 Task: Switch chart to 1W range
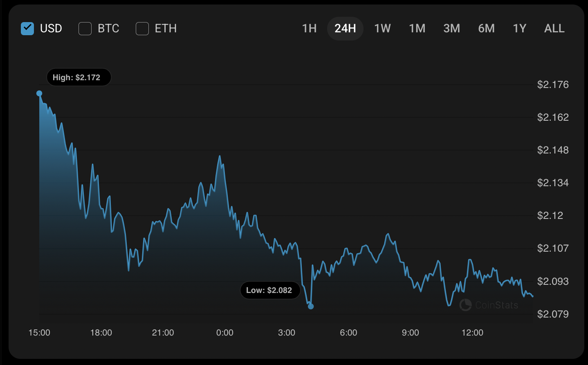click(382, 29)
